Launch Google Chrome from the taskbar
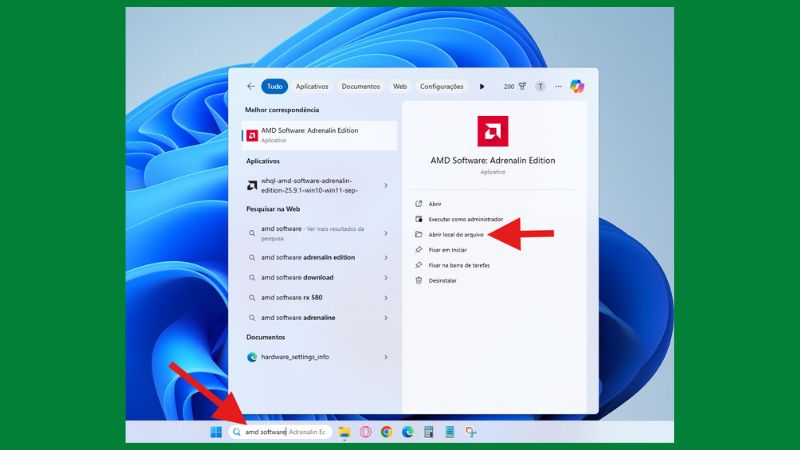The width and height of the screenshot is (800, 450). tap(386, 432)
